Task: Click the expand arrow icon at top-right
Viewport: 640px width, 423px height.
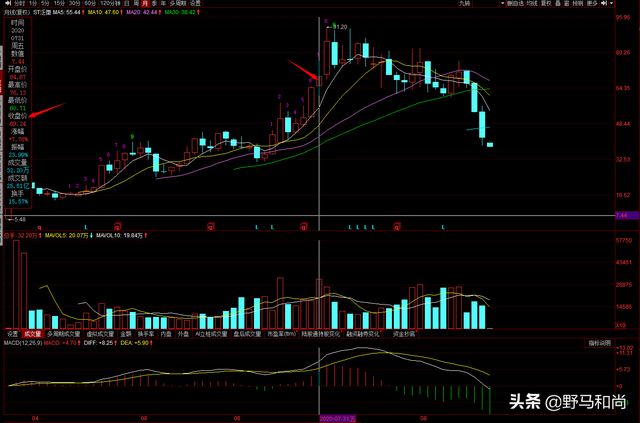Action: pyautogui.click(x=604, y=3)
